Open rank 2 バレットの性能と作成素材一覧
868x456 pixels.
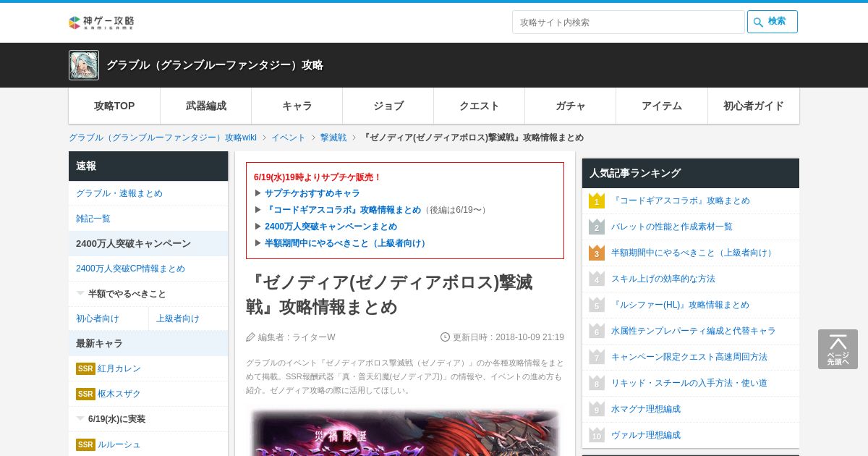click(x=672, y=227)
